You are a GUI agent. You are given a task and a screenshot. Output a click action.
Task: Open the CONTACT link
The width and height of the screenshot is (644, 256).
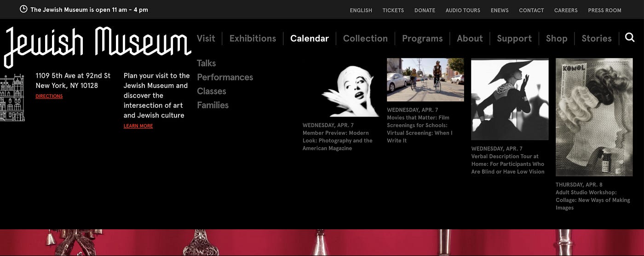531,10
